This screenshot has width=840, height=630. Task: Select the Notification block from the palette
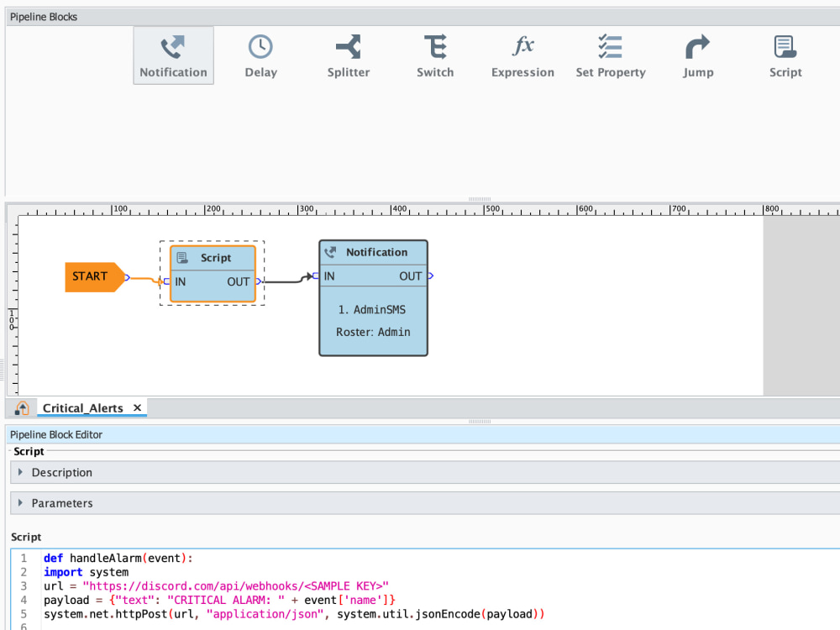[x=173, y=55]
